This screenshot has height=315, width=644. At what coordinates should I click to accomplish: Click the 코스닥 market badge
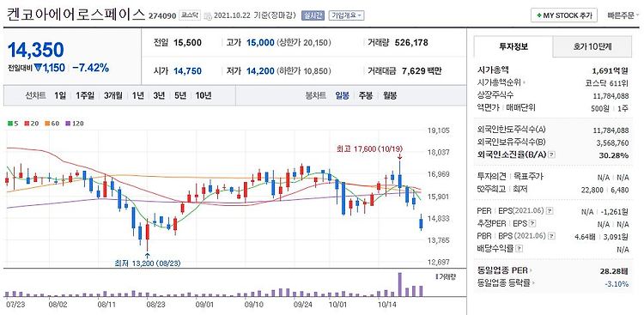tap(190, 15)
